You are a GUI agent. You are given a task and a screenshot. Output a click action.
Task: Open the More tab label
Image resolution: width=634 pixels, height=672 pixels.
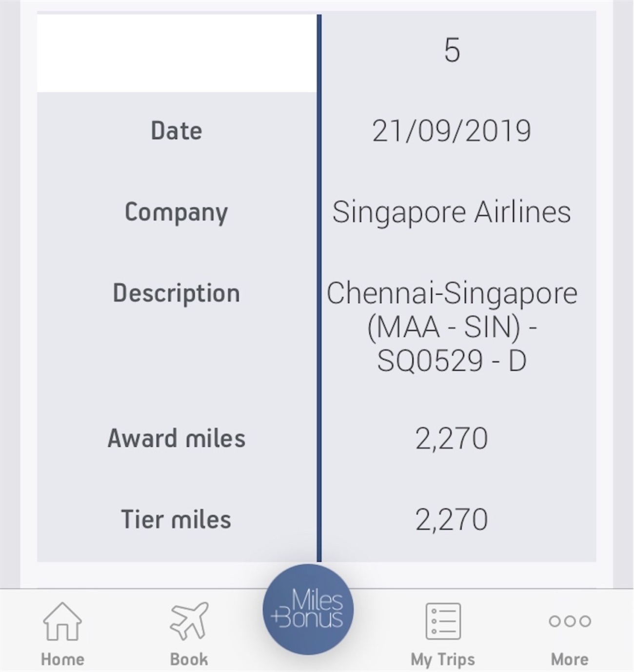point(570,659)
